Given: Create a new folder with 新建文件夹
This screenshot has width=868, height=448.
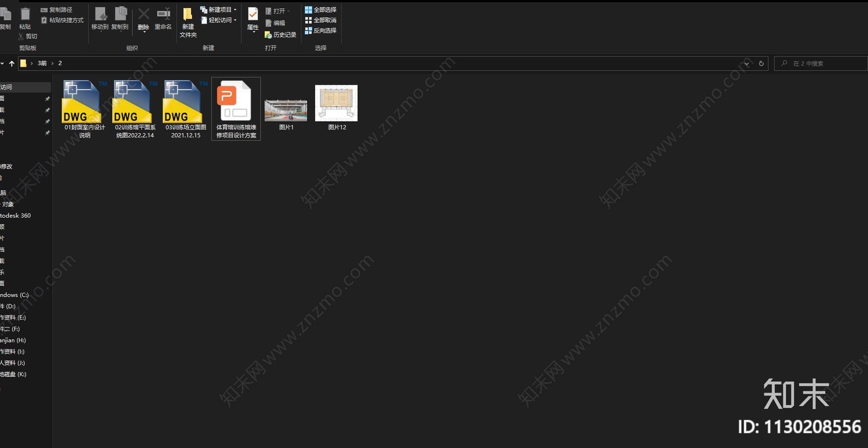Looking at the screenshot, I should (x=188, y=23).
